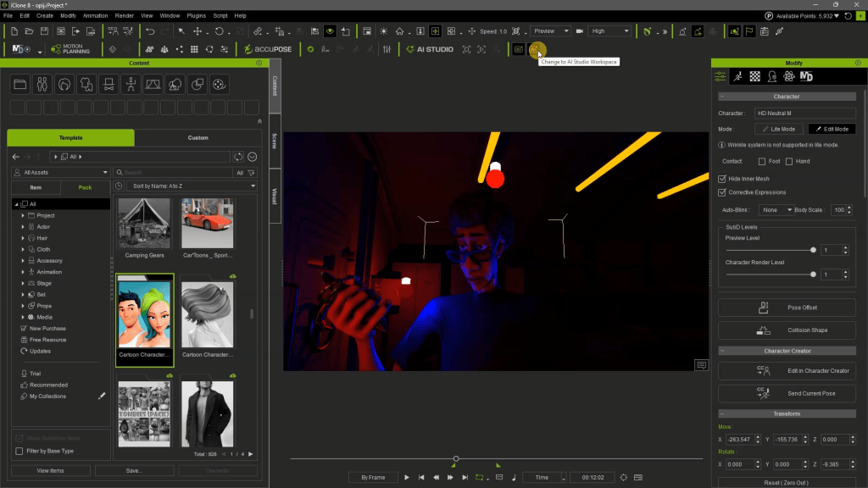
Task: Undo the last action
Action: 150,31
